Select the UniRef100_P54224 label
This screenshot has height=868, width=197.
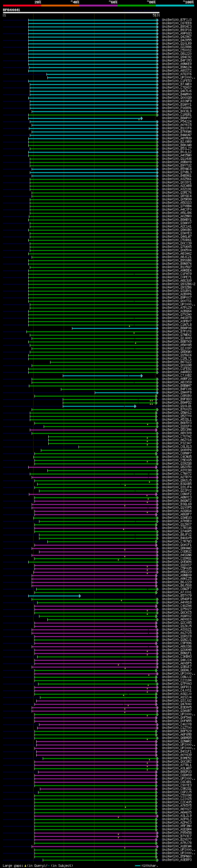tap(177, 122)
